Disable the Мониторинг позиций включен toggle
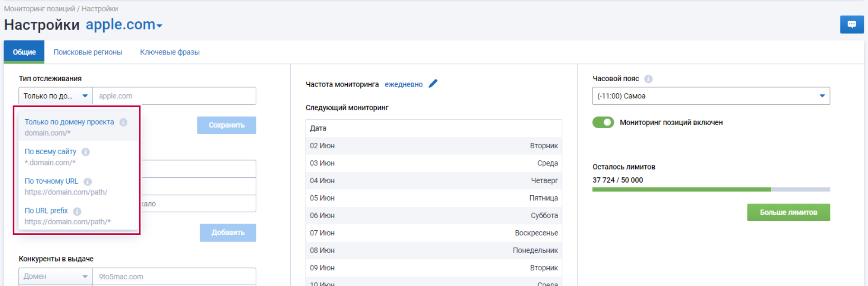This screenshot has height=286, width=868. click(x=603, y=122)
